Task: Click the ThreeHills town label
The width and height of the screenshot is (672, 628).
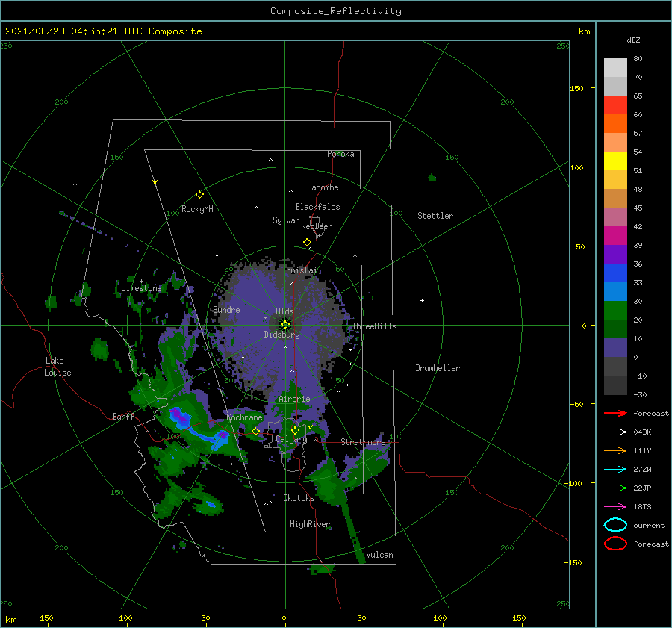Action: [x=374, y=326]
